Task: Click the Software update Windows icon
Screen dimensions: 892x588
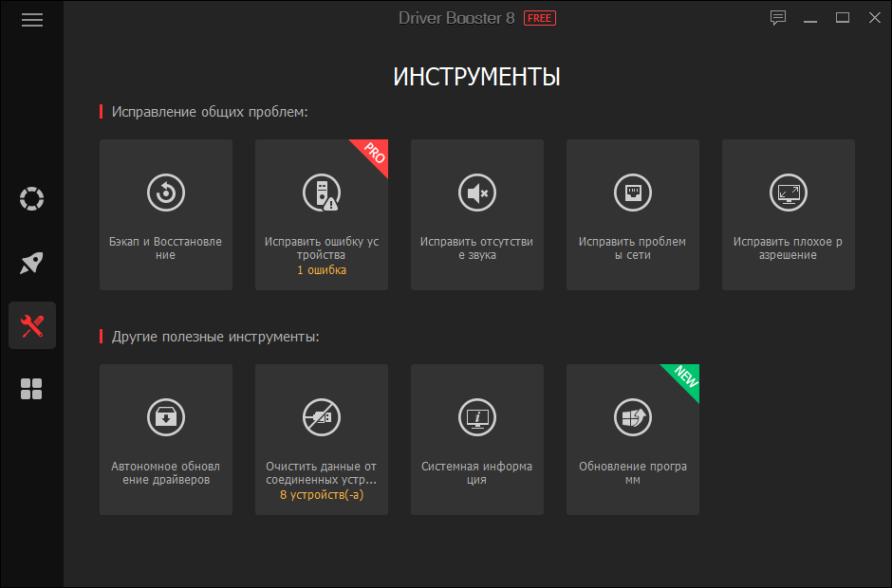Action: point(633,417)
